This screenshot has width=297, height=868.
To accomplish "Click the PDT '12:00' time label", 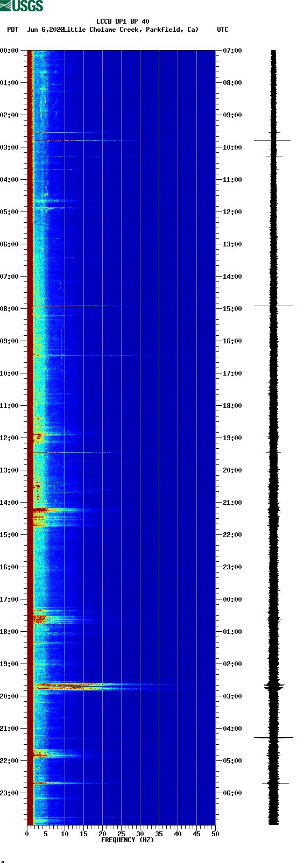I will [10, 438].
